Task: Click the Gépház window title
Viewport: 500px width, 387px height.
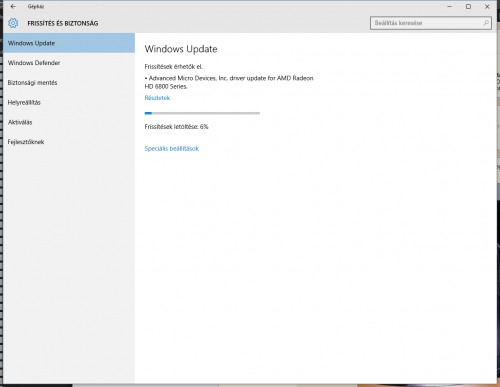Action: coord(36,6)
